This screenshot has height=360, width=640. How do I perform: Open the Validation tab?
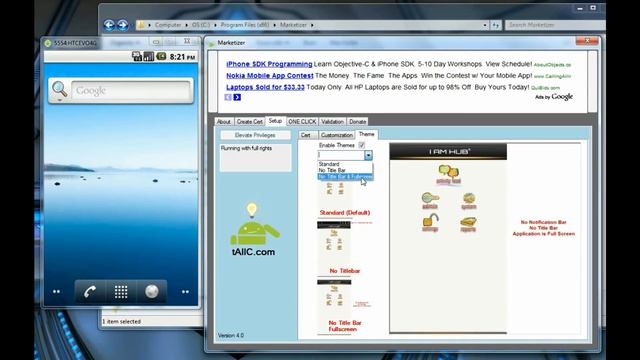click(x=332, y=122)
